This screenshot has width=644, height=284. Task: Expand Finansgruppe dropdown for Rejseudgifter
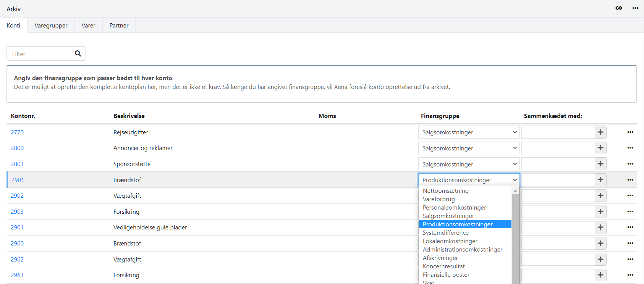(x=468, y=132)
